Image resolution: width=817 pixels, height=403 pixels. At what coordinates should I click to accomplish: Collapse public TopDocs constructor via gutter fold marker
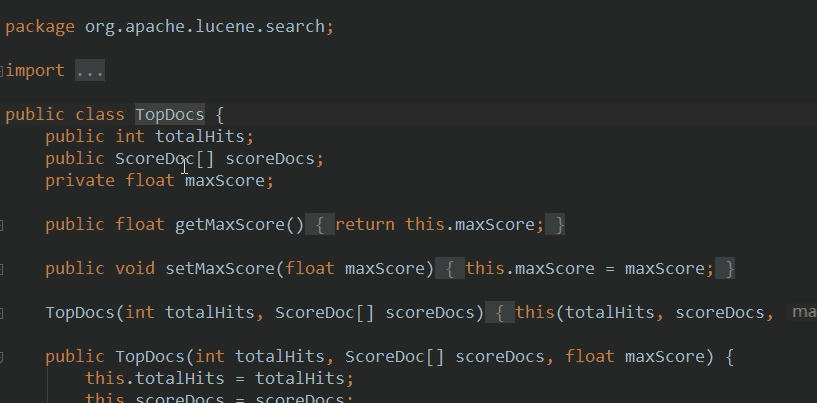coord(2,357)
